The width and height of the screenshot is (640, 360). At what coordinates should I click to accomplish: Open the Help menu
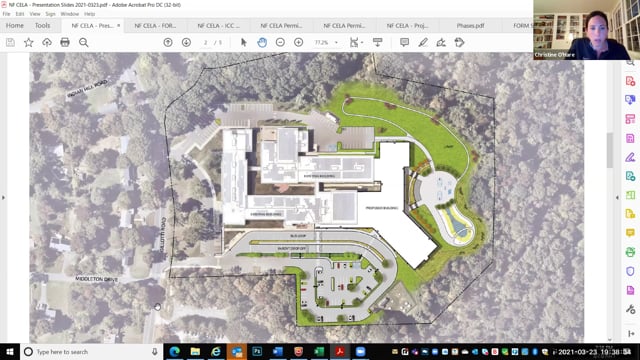coord(89,14)
